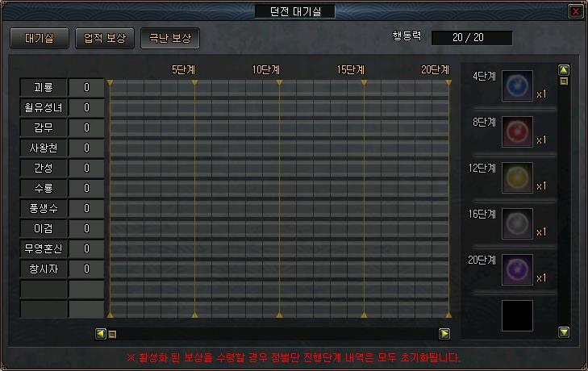The height and width of the screenshot is (371, 588).
Task: Choose the 무영혼신 boss entry
Action: pyautogui.click(x=44, y=248)
